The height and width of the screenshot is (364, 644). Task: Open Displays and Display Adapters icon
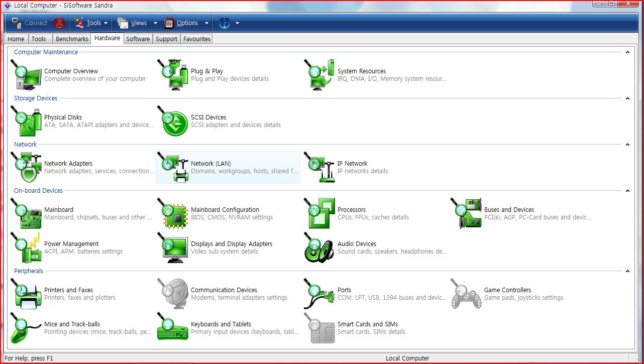[x=173, y=248]
